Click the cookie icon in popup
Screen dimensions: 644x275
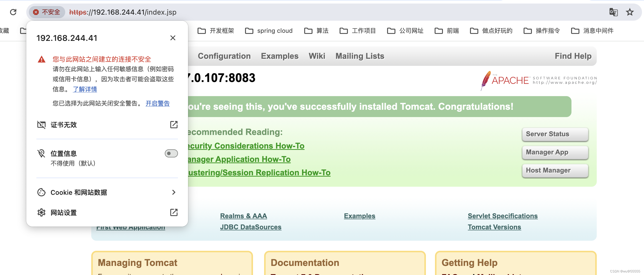pyautogui.click(x=41, y=192)
